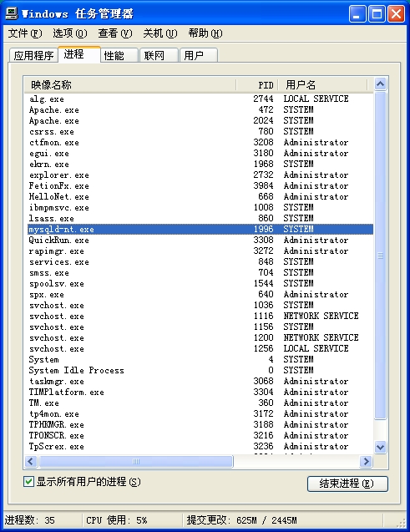Minimize the Task Manager window
410x532 pixels.
(357, 14)
